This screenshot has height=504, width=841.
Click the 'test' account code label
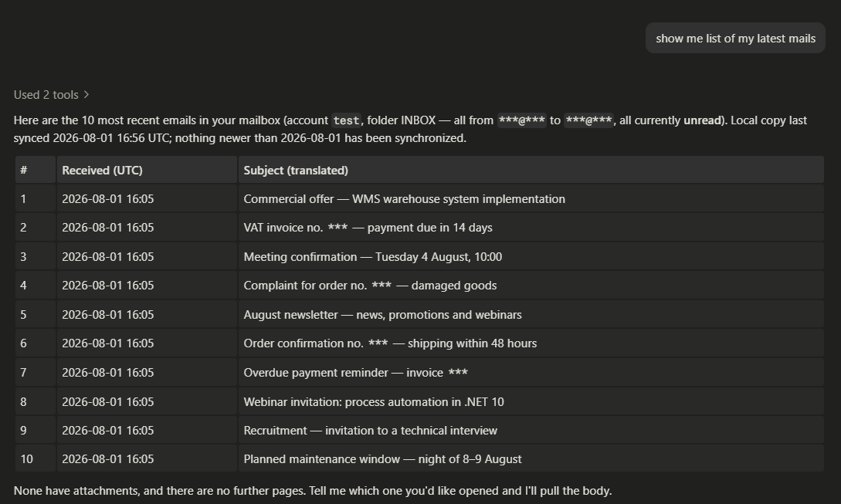click(x=346, y=120)
